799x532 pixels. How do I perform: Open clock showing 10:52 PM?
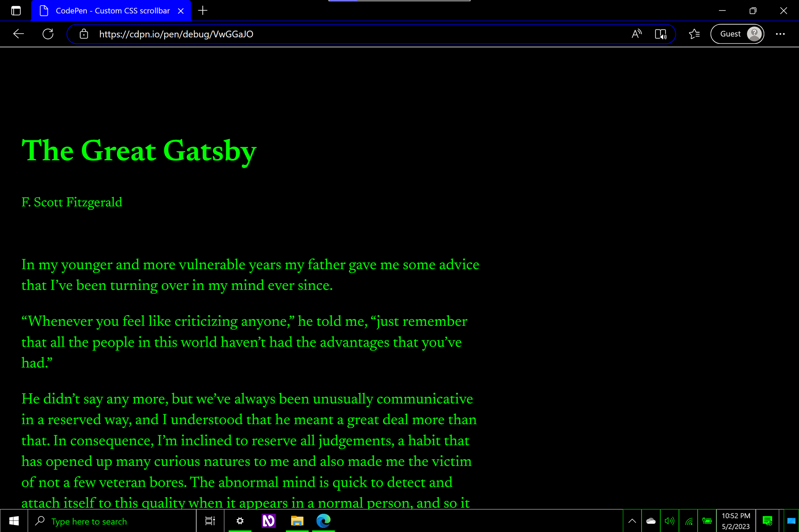click(736, 521)
